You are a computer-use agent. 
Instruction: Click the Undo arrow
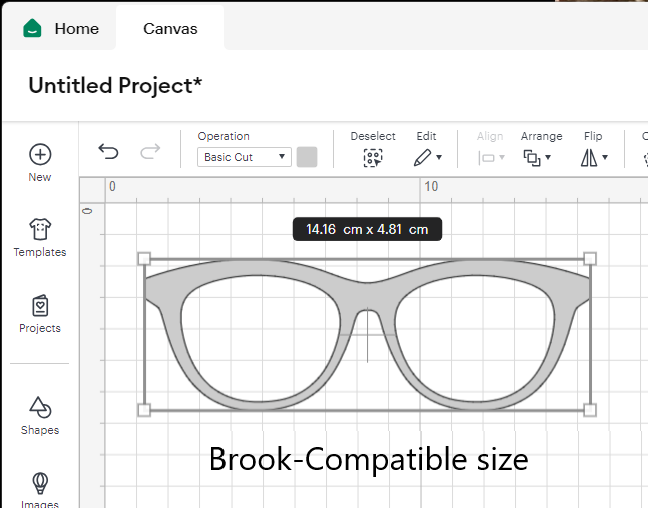point(108,151)
